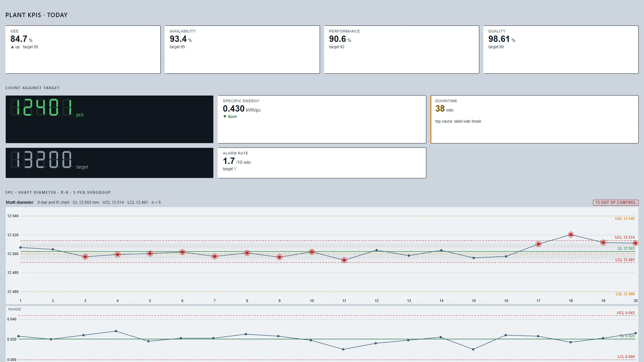Click the 13200 target counter display
This screenshot has width=644, height=362.
click(x=109, y=163)
